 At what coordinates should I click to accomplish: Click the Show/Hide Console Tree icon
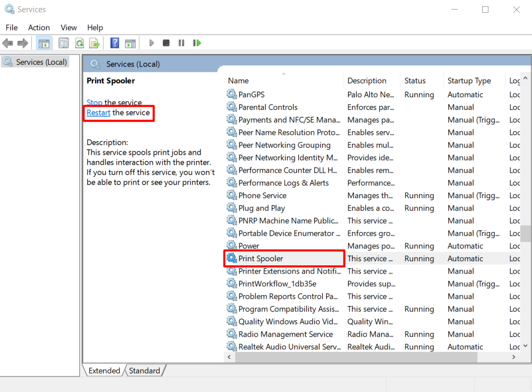pyautogui.click(x=44, y=43)
